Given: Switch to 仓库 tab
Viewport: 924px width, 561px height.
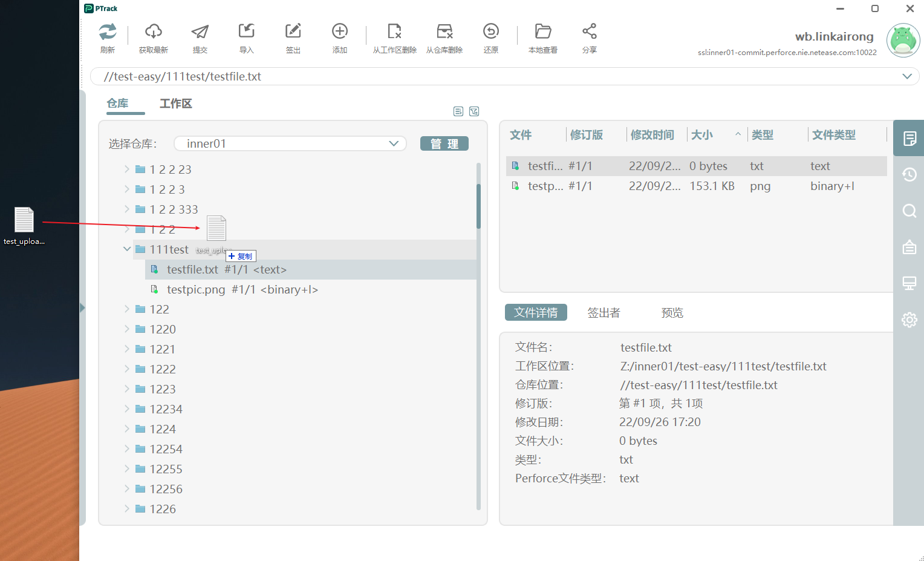Looking at the screenshot, I should coord(117,103).
